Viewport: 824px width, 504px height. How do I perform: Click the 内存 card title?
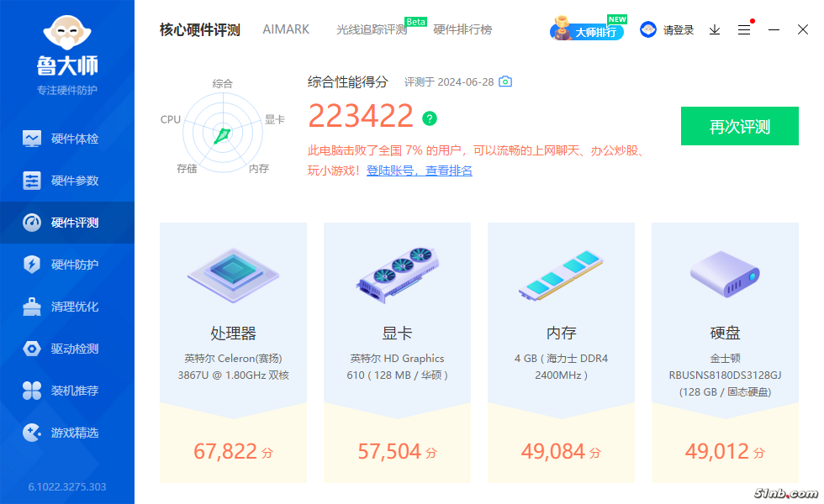[562, 333]
